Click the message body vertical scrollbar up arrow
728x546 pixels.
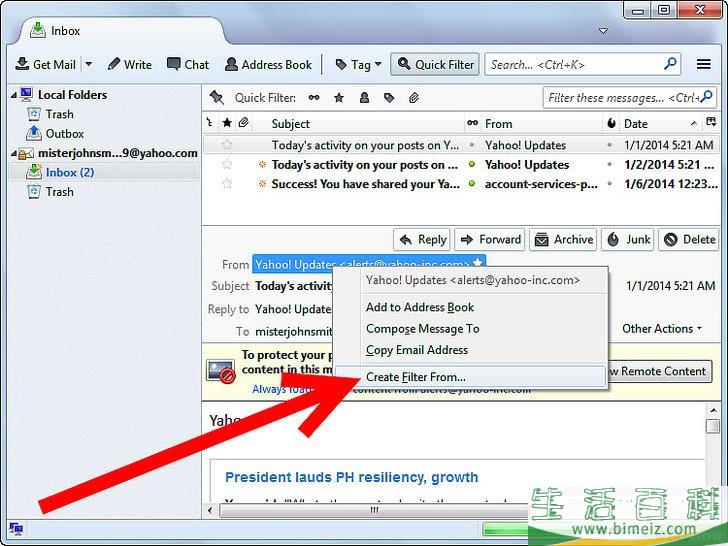pyautogui.click(x=712, y=410)
